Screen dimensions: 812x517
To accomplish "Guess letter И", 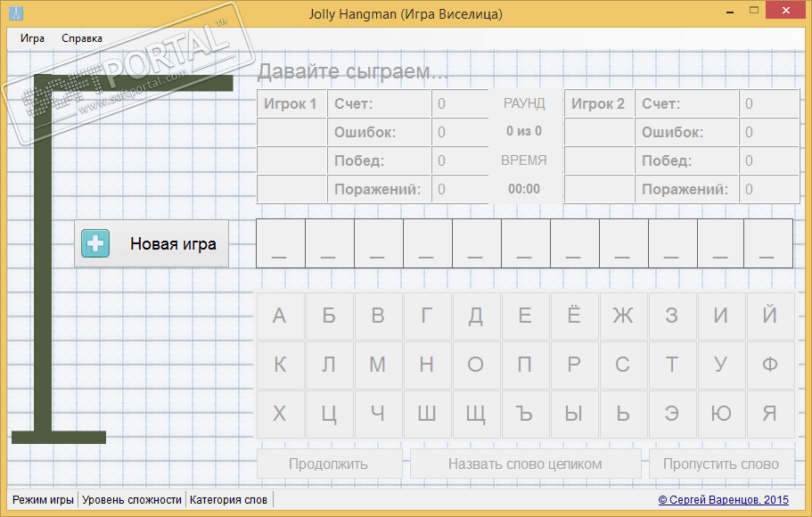I will pos(721,316).
